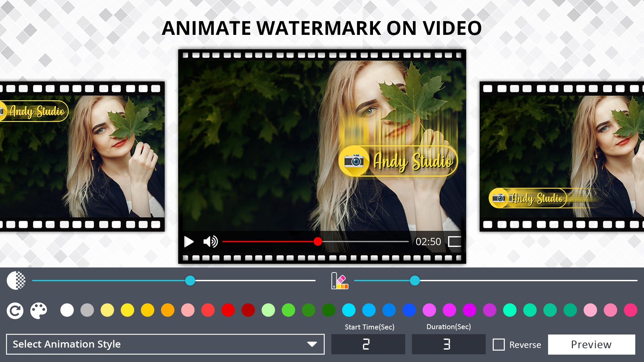Select the left filmstrip video thumbnail

pyautogui.click(x=82, y=157)
